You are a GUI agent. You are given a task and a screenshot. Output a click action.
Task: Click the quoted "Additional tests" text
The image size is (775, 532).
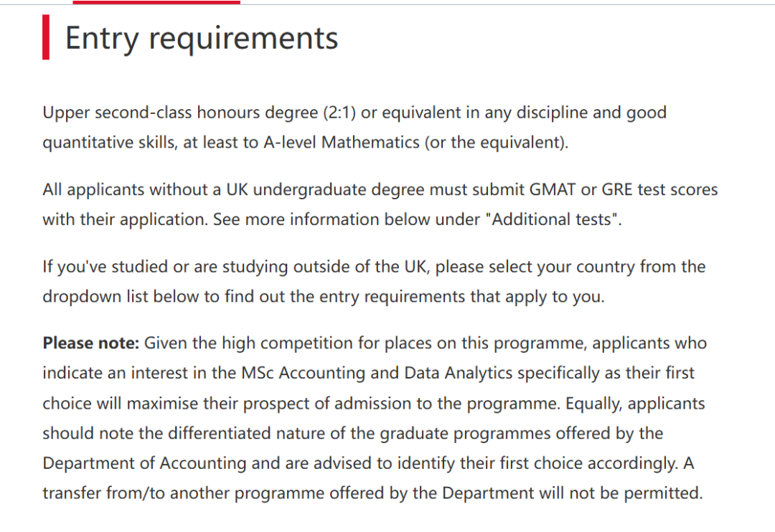click(553, 219)
